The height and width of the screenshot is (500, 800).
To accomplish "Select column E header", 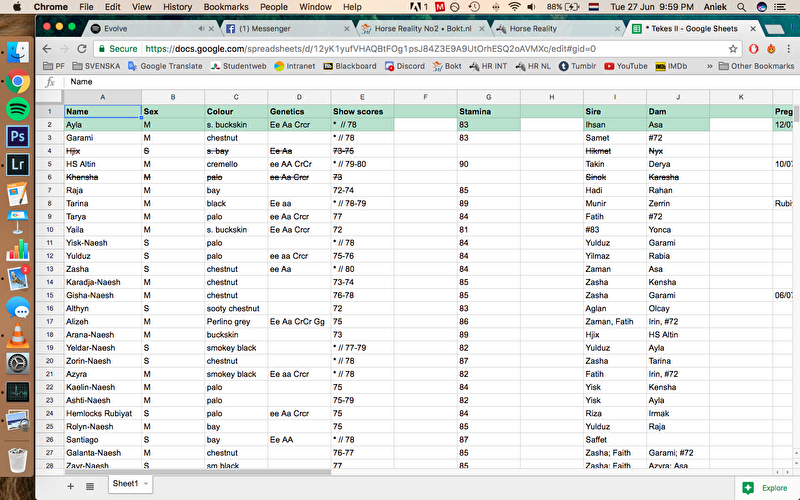I will coord(362,97).
